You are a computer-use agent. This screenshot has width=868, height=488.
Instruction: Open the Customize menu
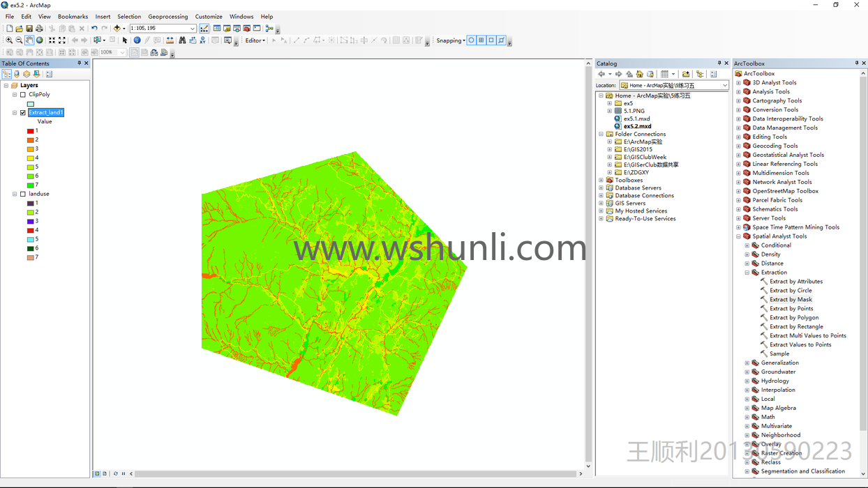pyautogui.click(x=209, y=17)
